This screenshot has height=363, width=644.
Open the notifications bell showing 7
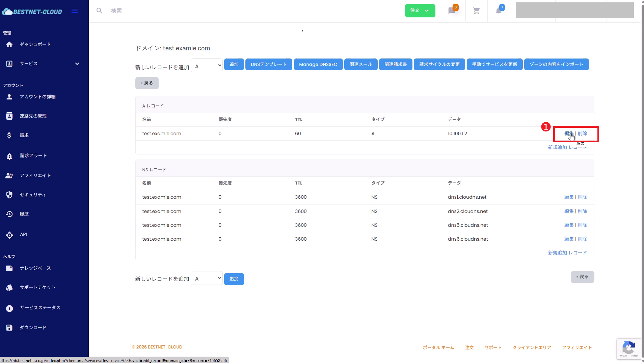click(x=499, y=11)
